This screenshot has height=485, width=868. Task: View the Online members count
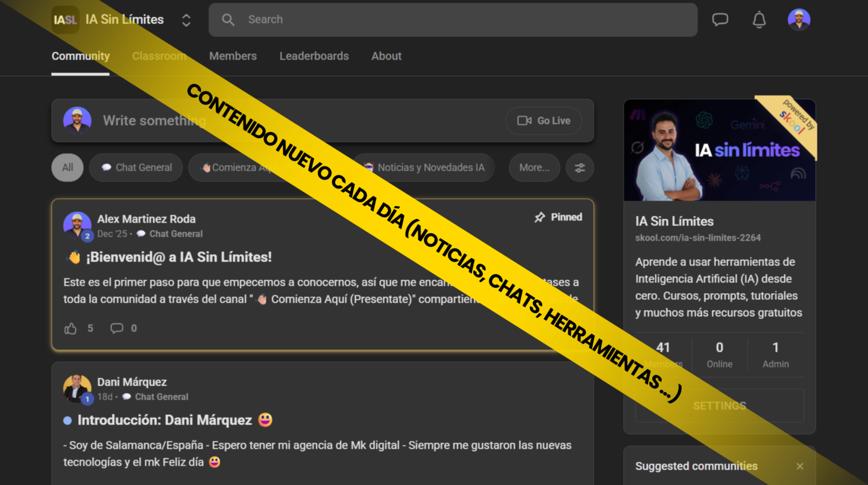tap(720, 355)
